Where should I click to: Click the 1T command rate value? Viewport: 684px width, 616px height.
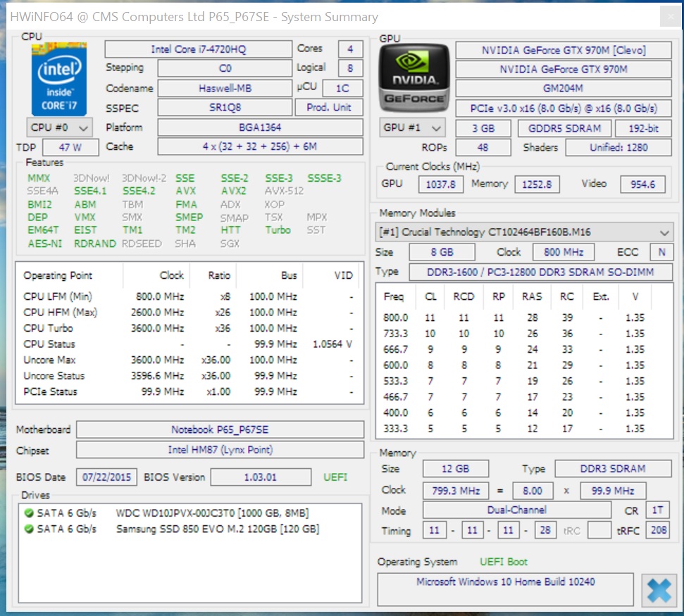(657, 510)
